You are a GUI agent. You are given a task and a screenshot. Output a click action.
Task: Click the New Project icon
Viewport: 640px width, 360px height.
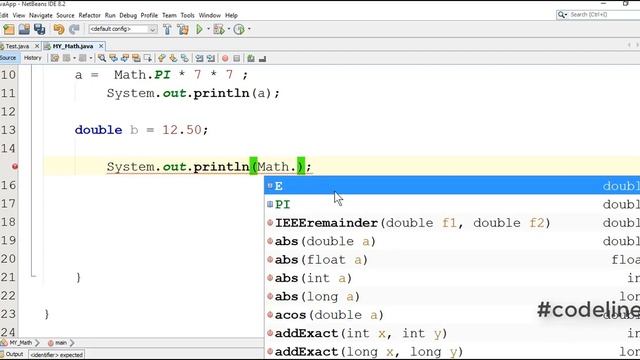point(9,29)
